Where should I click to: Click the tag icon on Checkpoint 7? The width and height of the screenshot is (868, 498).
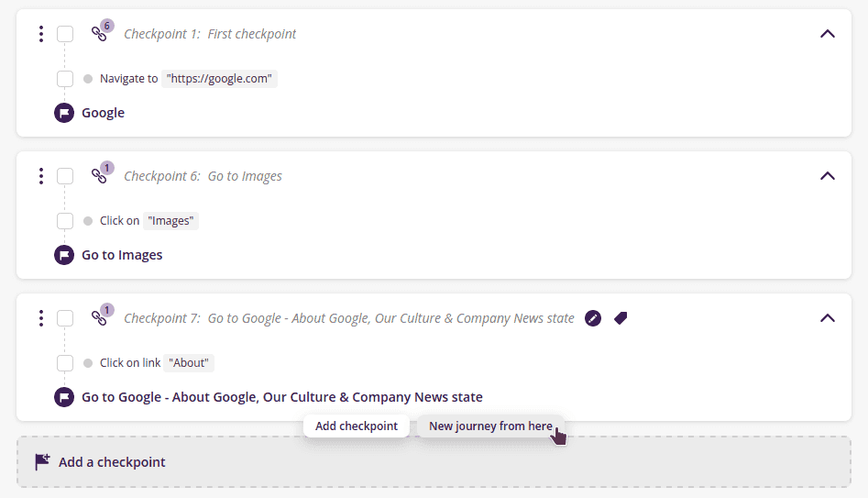621,318
